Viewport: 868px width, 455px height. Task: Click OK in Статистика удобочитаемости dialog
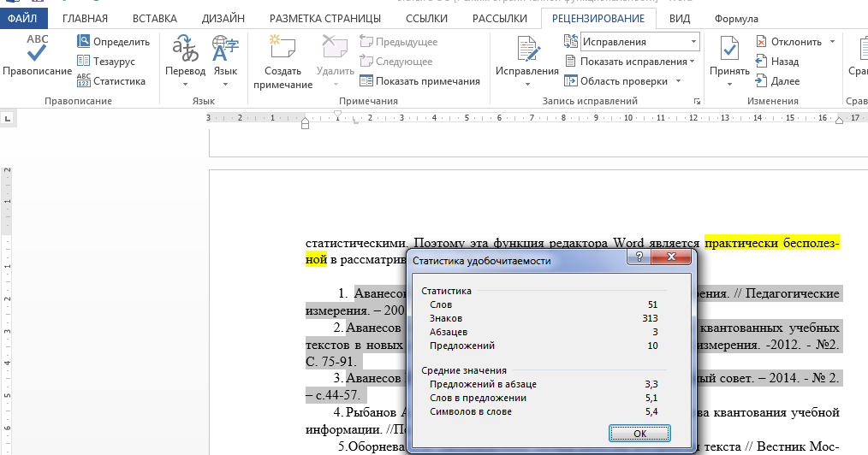tap(639, 434)
